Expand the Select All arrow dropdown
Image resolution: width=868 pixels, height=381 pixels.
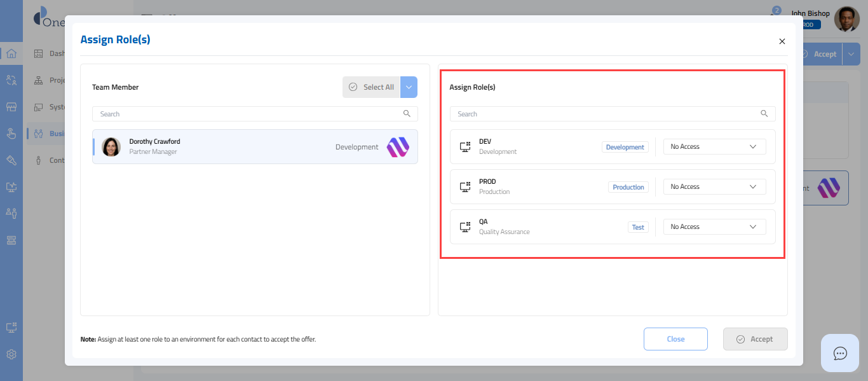pos(409,87)
